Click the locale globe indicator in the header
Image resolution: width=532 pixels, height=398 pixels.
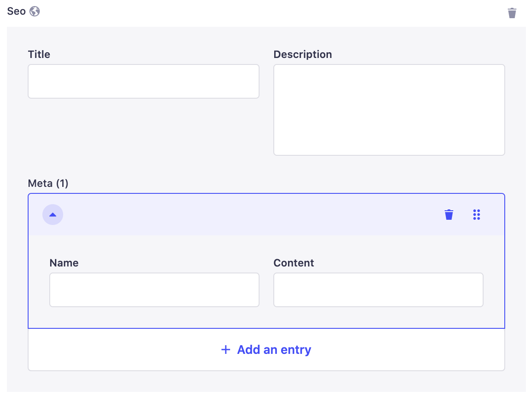pyautogui.click(x=35, y=11)
